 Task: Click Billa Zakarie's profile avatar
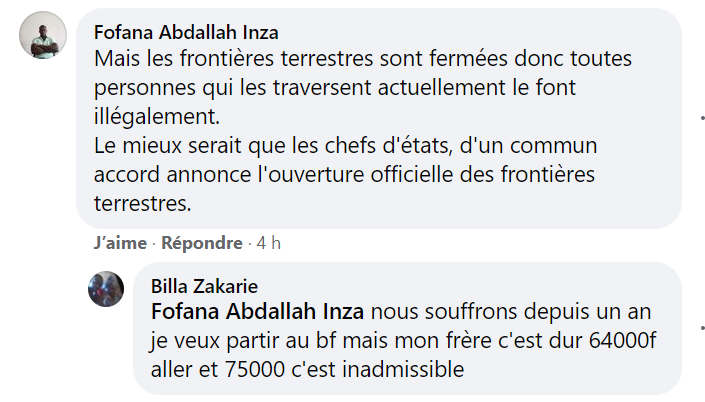(107, 289)
